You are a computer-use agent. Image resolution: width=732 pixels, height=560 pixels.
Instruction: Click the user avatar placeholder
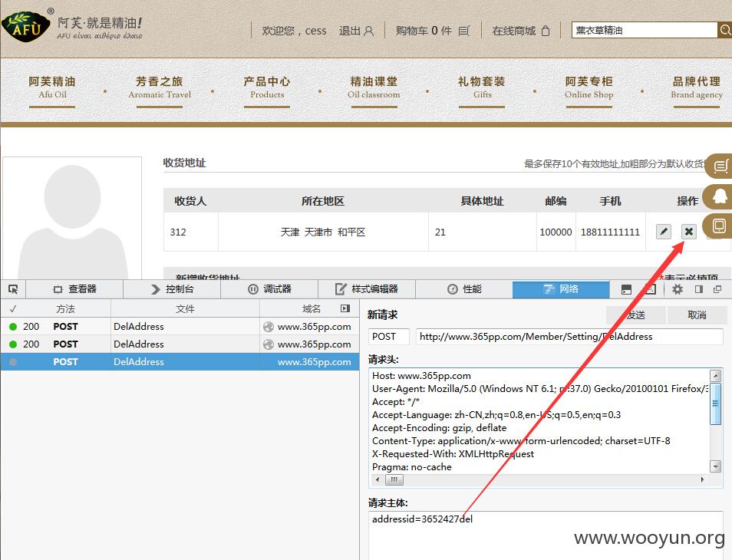[x=72, y=219]
